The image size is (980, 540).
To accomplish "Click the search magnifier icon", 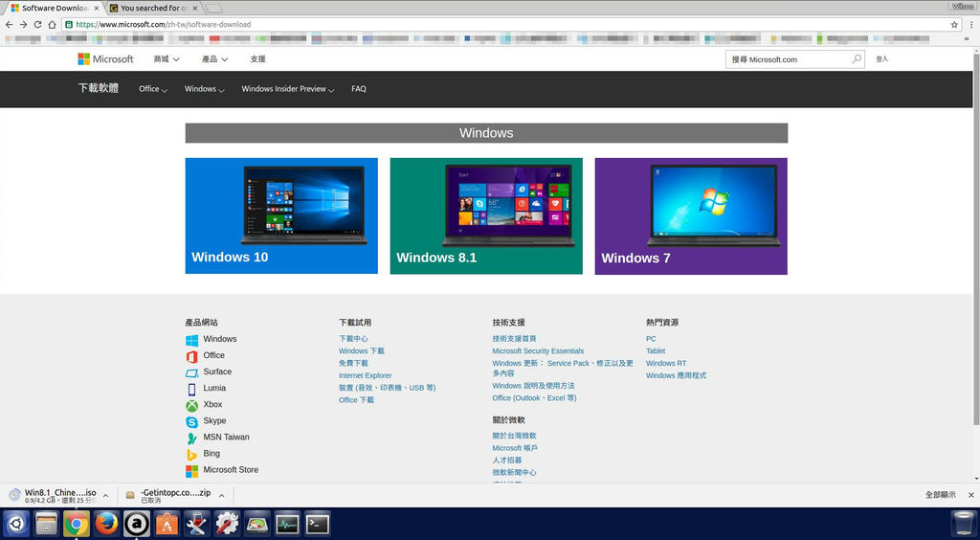I will pyautogui.click(x=857, y=59).
